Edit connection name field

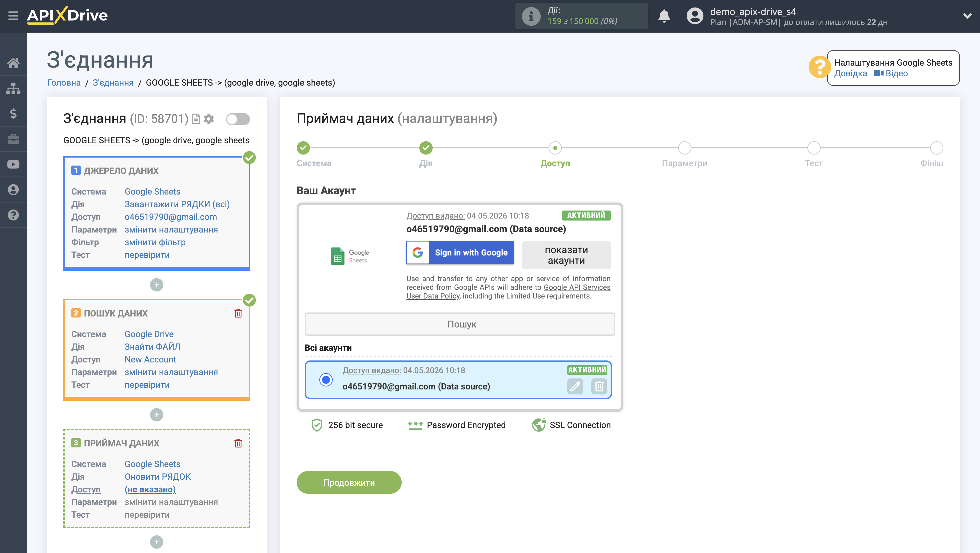pyautogui.click(x=156, y=140)
